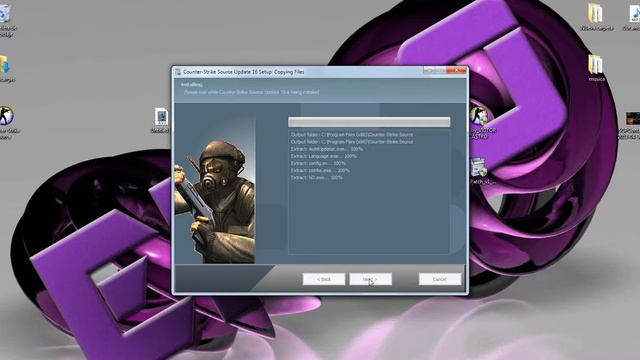Click the 'Installing' header text
640x360 pixels.
tap(191, 84)
